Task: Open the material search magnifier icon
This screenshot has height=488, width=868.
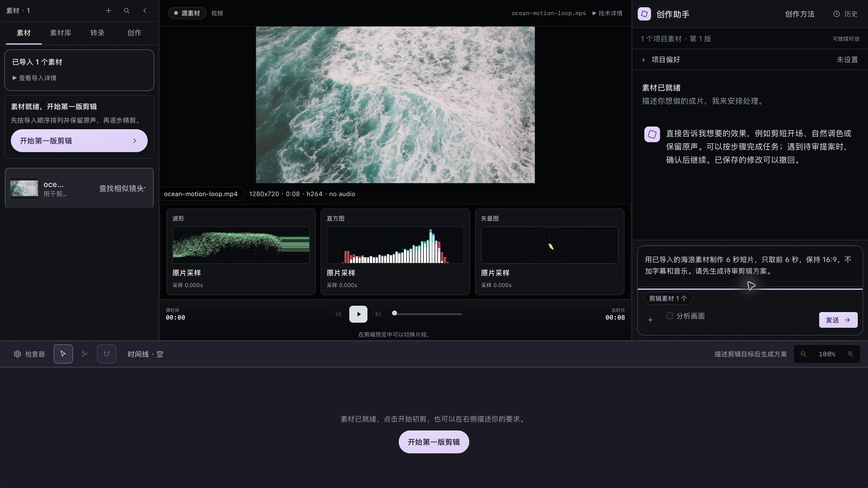Action: click(127, 11)
